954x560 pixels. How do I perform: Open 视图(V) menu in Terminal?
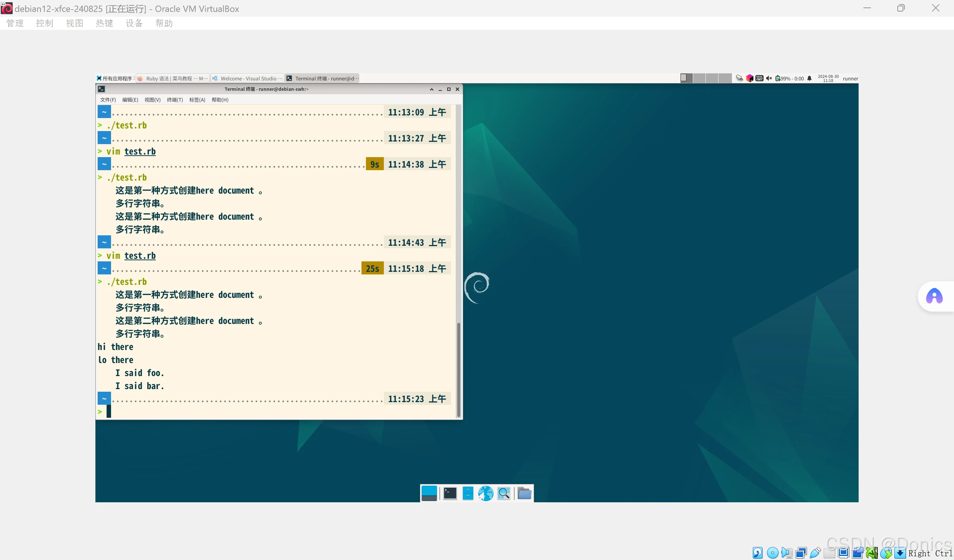(152, 99)
